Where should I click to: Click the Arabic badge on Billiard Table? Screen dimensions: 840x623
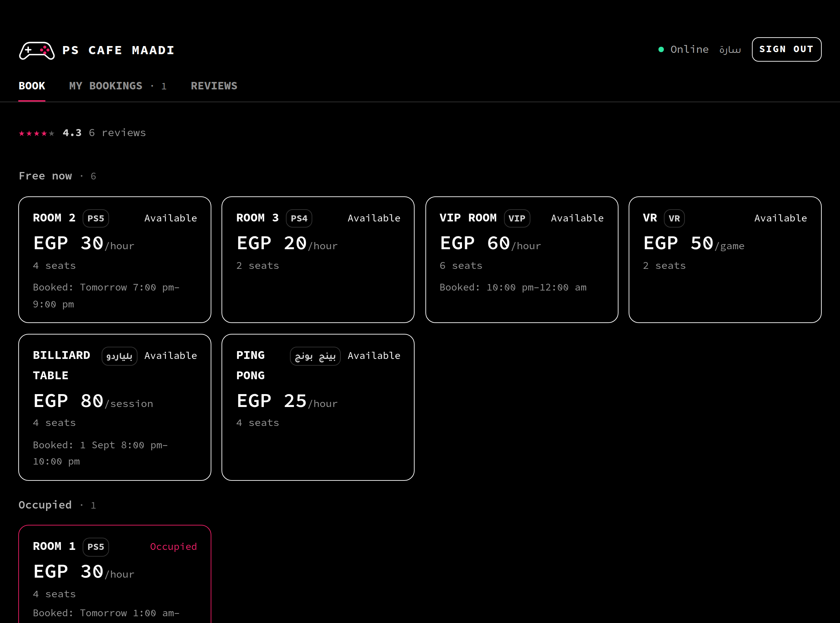point(119,356)
